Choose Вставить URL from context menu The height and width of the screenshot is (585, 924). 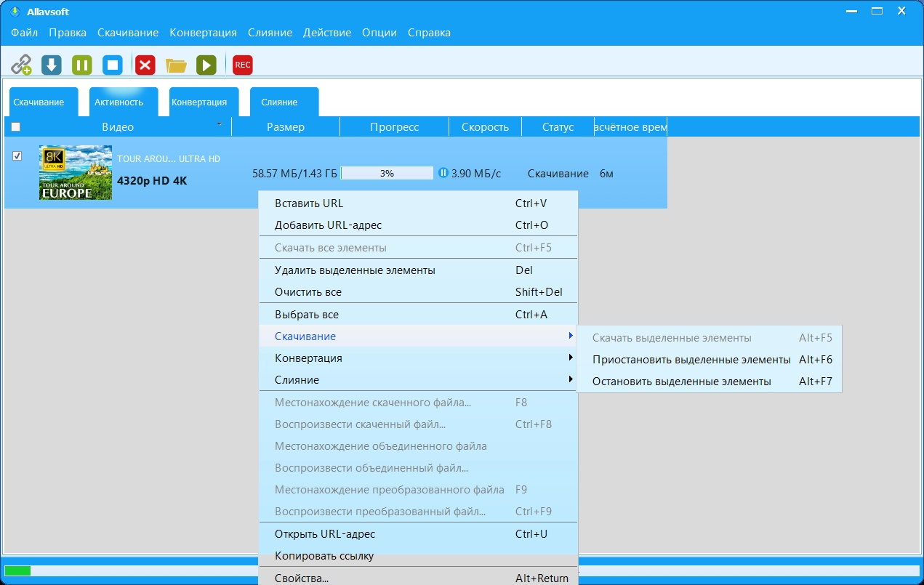pyautogui.click(x=418, y=203)
